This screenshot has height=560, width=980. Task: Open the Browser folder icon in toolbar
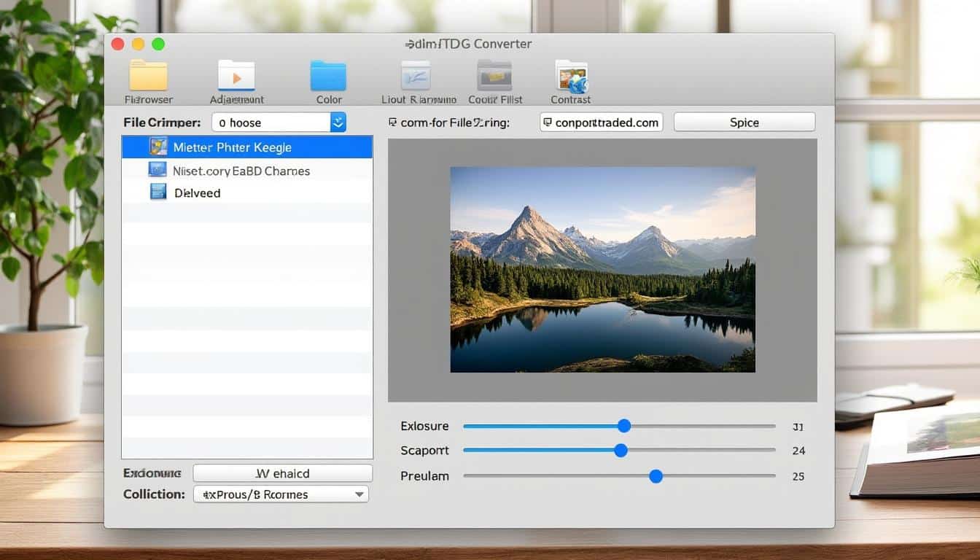pyautogui.click(x=150, y=75)
